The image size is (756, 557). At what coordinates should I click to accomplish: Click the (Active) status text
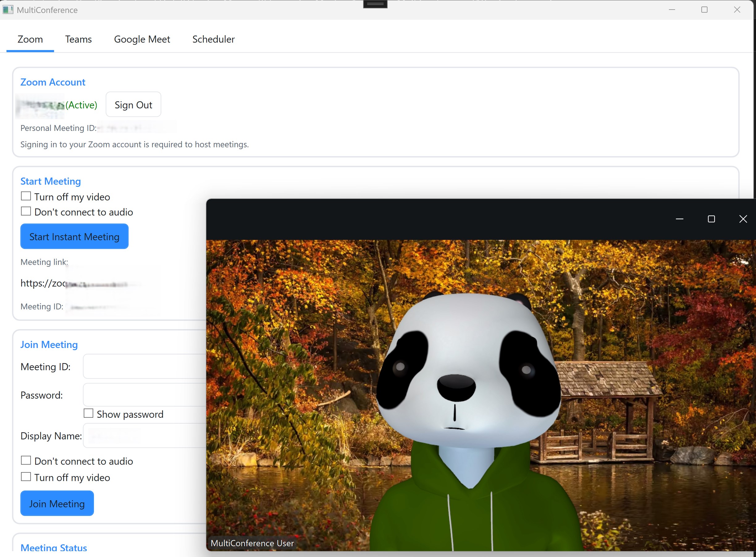81,105
